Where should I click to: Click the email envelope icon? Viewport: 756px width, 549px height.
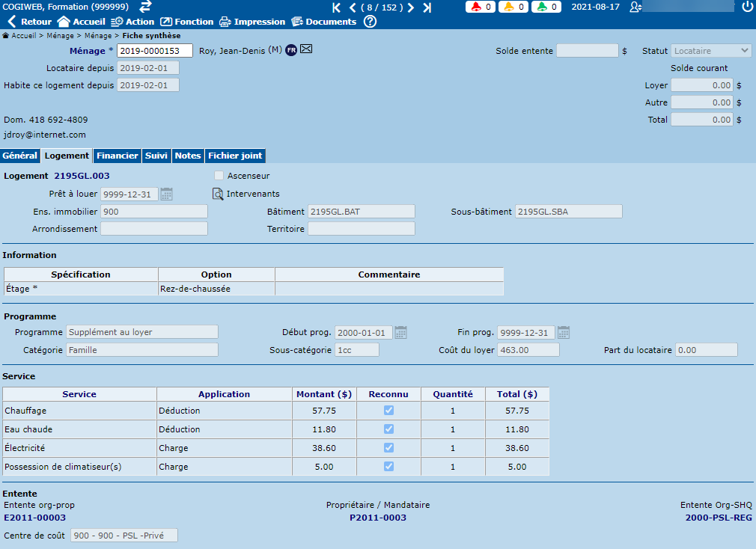pos(306,50)
